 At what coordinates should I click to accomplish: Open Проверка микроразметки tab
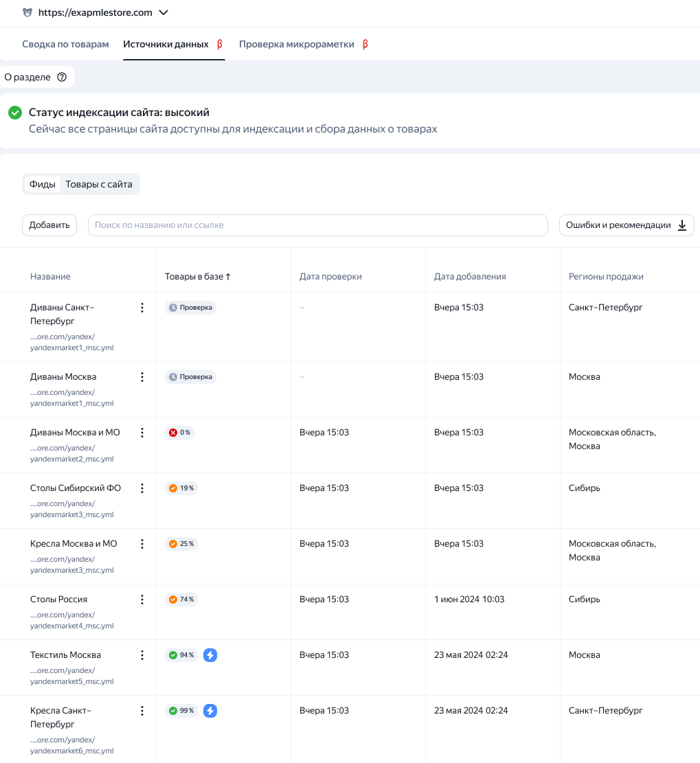tap(297, 44)
